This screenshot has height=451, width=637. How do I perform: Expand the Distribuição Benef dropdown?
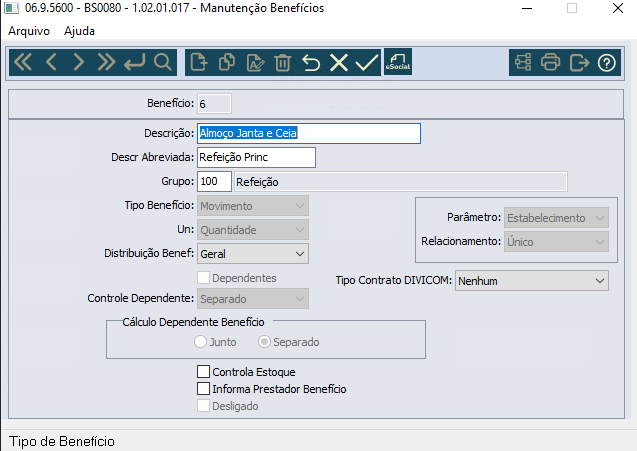click(x=253, y=254)
